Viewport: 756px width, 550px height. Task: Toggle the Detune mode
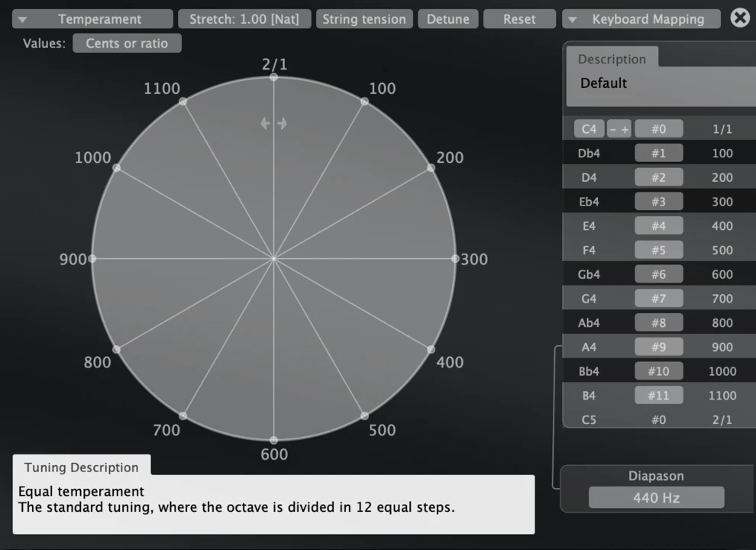[x=448, y=19]
